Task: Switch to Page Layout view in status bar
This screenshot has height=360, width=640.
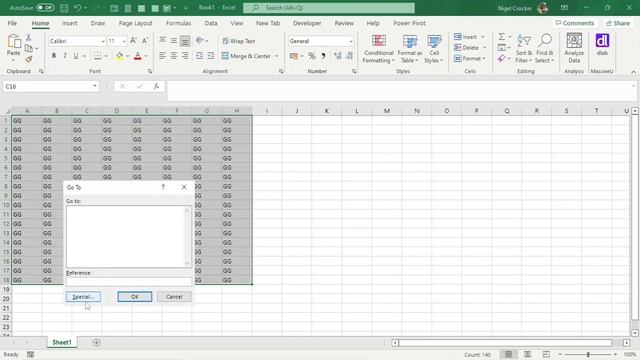Action: coord(527,354)
